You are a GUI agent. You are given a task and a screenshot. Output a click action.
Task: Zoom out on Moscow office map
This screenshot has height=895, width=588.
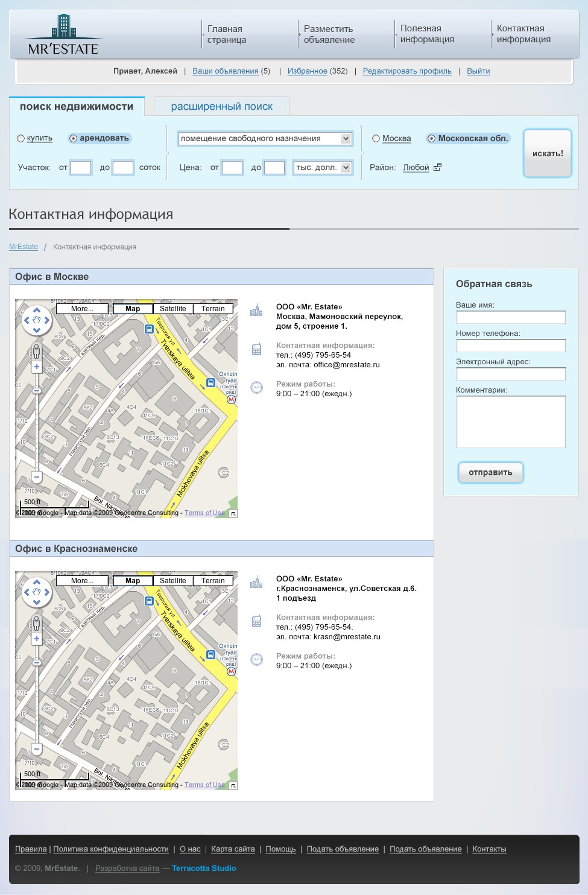(36, 477)
